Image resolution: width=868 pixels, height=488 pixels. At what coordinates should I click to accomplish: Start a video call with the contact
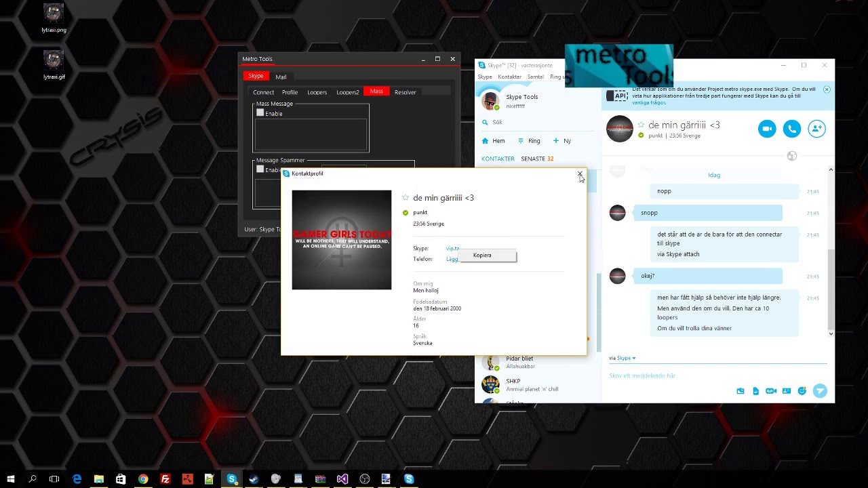point(767,128)
